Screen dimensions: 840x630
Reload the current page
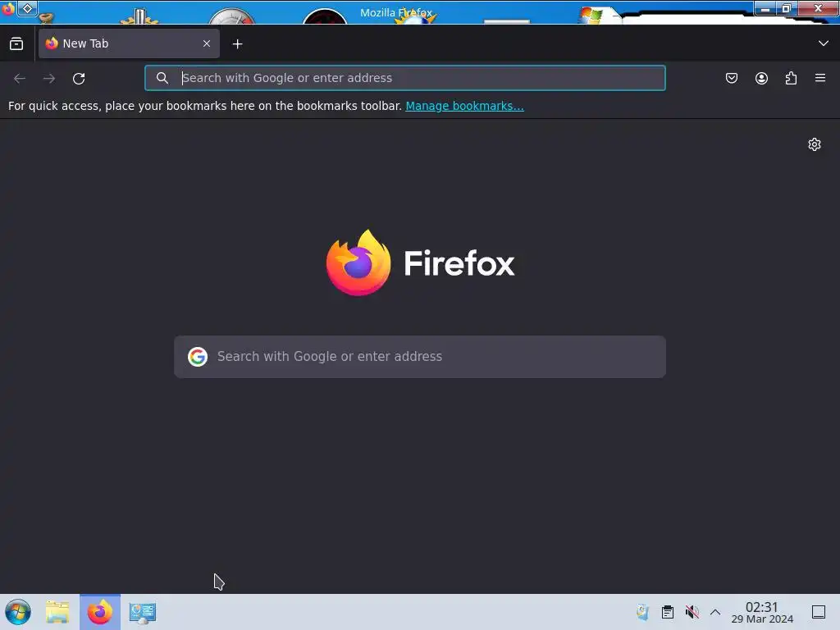tap(79, 78)
